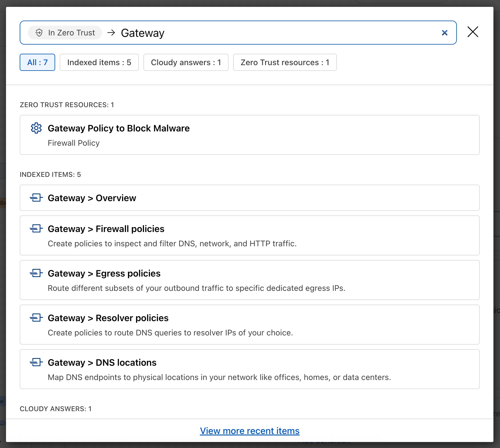Switch to the Cloudy answers section
Viewport: 500px width, 448px height.
point(186,62)
